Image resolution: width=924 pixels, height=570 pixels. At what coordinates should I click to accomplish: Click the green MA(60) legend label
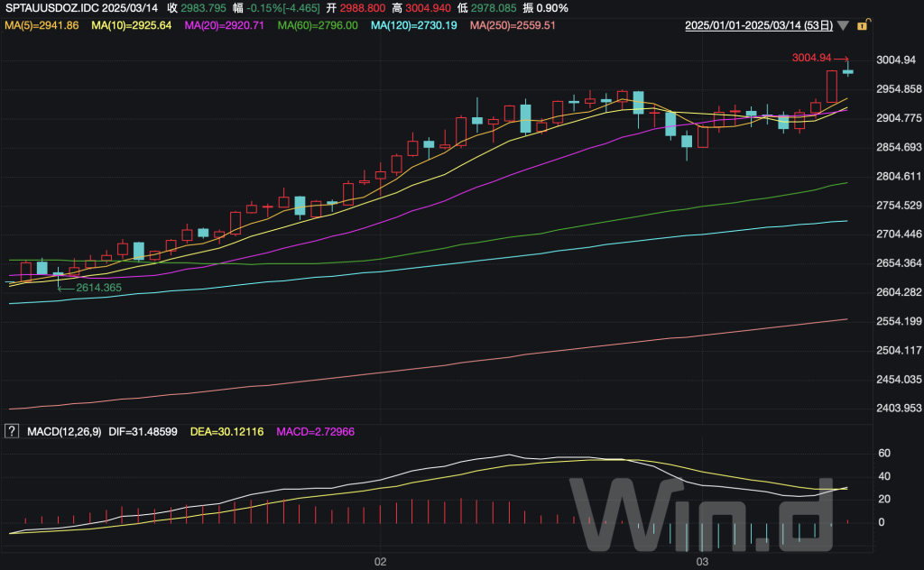click(x=317, y=25)
